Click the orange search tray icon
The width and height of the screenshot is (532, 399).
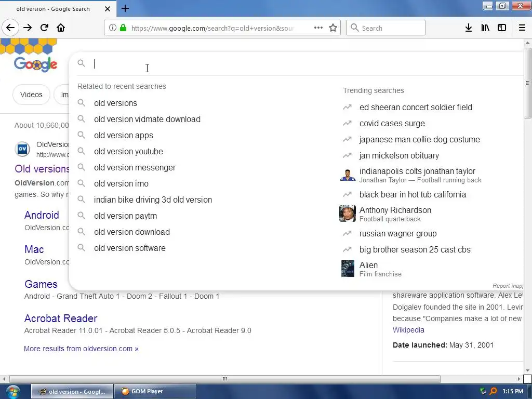coord(493,391)
